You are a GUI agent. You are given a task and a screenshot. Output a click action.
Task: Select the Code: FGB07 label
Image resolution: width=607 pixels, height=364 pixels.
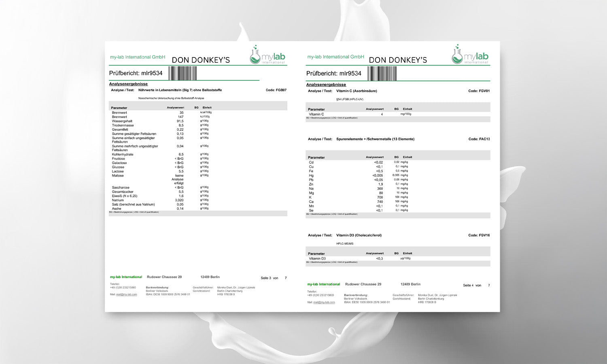[x=276, y=90]
